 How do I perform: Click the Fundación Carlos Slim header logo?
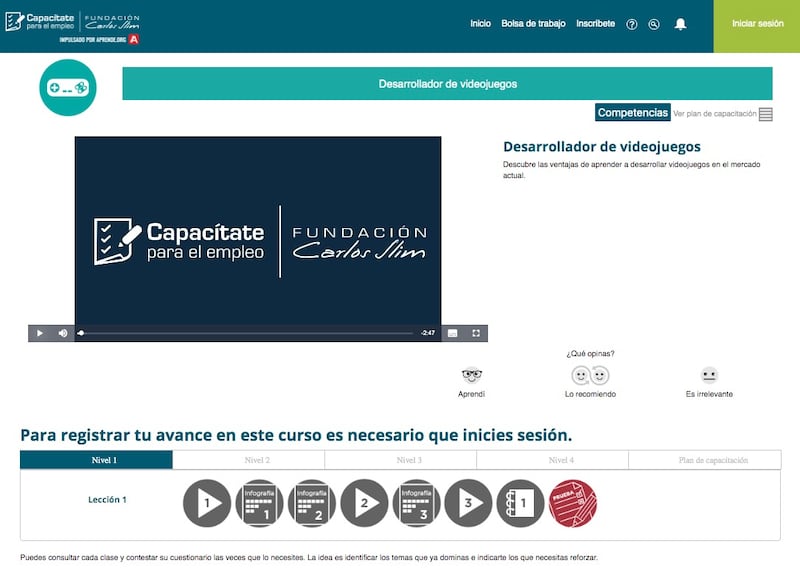click(112, 21)
